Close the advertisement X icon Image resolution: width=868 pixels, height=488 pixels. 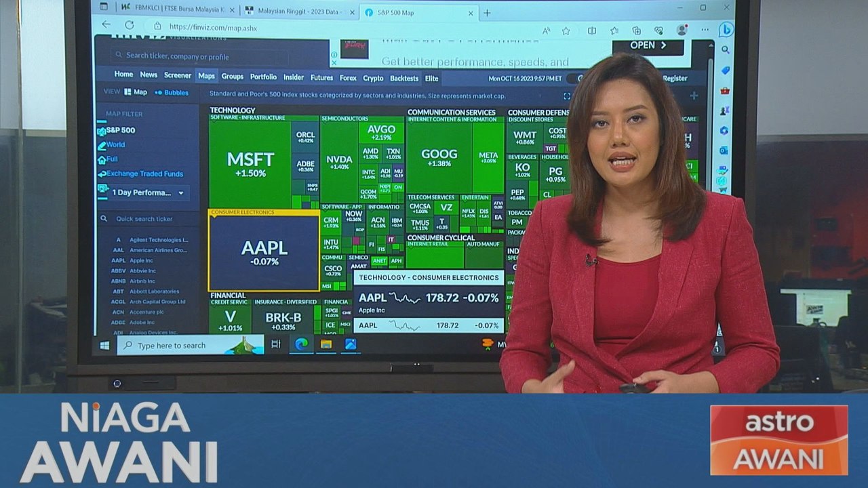pos(334,63)
